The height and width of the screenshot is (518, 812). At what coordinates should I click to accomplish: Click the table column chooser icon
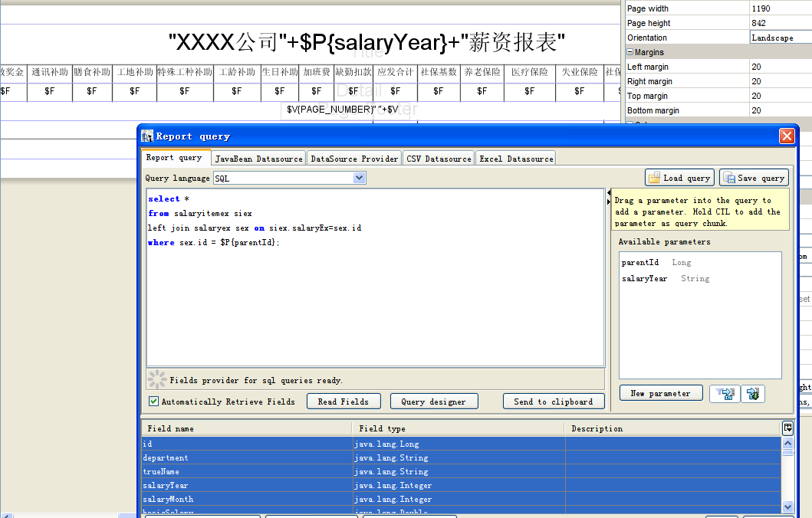(x=787, y=428)
